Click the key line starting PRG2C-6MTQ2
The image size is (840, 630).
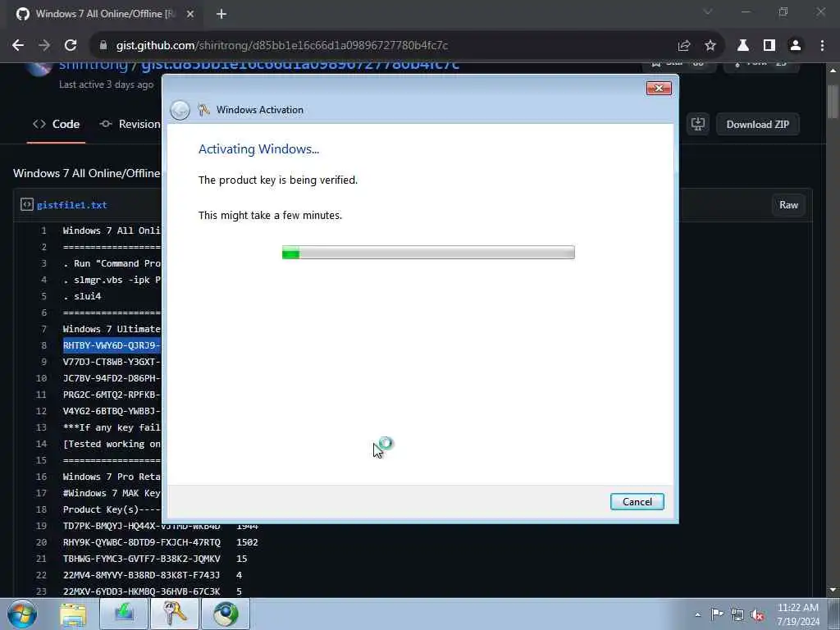[112, 395]
